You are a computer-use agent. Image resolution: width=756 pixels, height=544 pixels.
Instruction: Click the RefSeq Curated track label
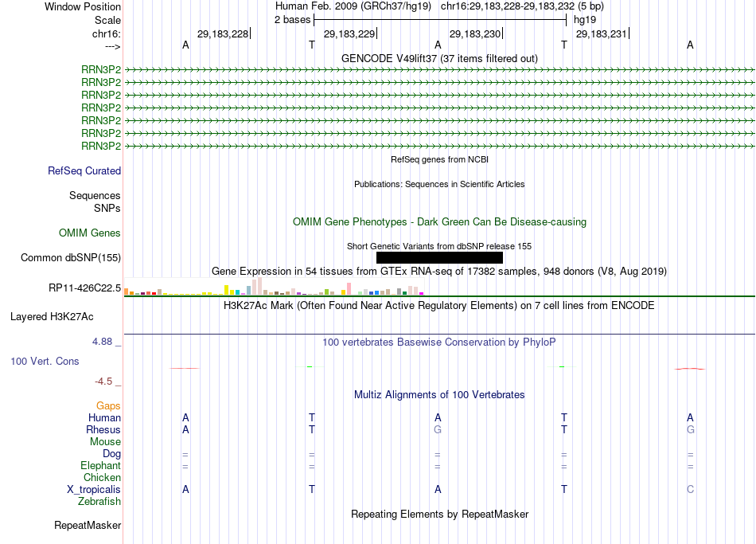(x=84, y=171)
